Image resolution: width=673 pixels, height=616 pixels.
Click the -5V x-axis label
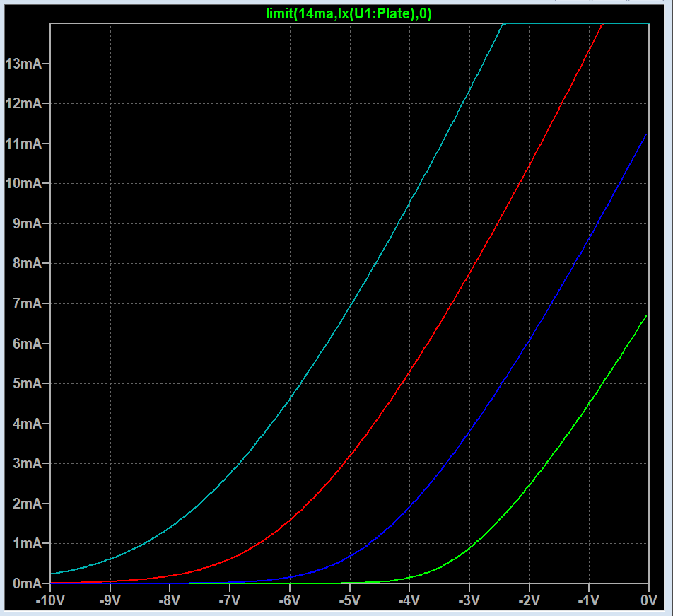pos(349,600)
